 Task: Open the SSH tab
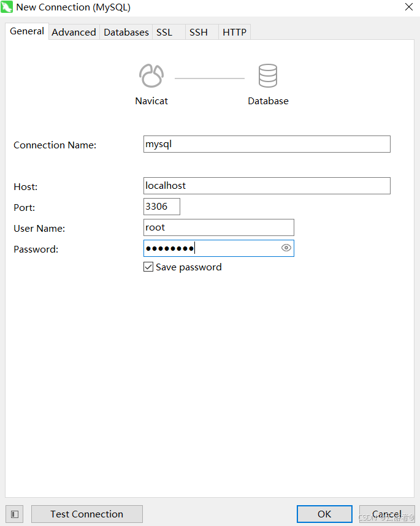point(202,32)
